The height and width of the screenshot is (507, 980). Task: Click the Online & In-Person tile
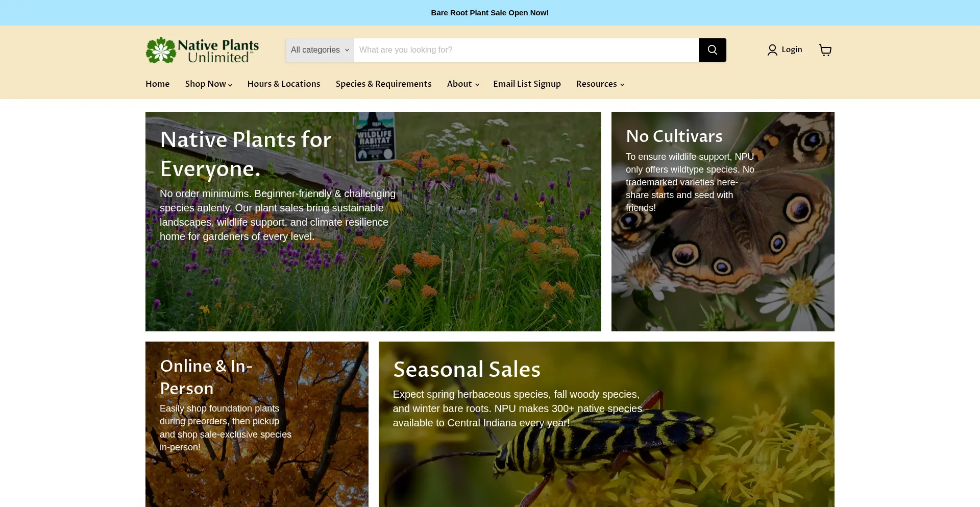[x=257, y=424]
